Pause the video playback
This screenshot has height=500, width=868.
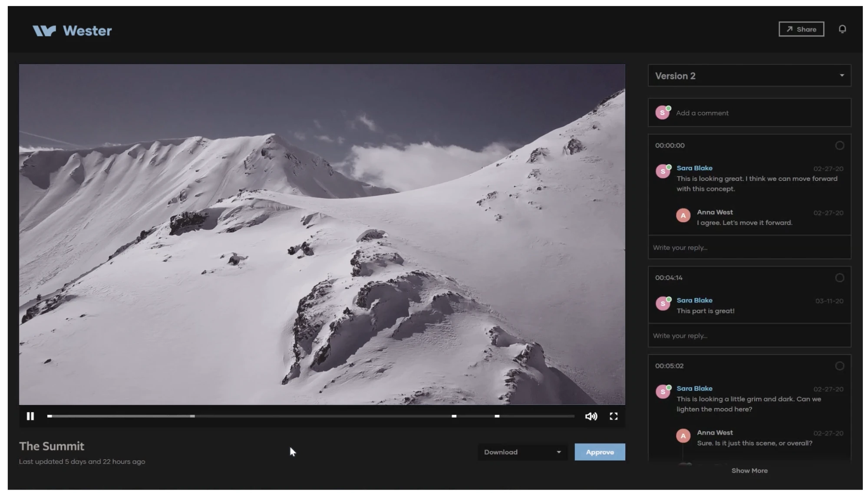pyautogui.click(x=30, y=416)
